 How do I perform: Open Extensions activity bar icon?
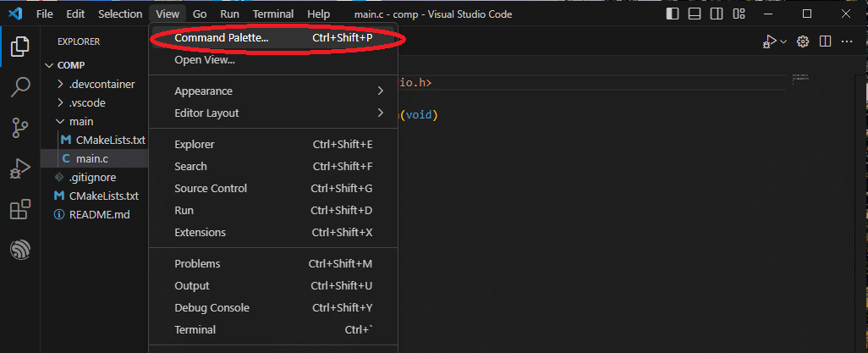[x=20, y=210]
